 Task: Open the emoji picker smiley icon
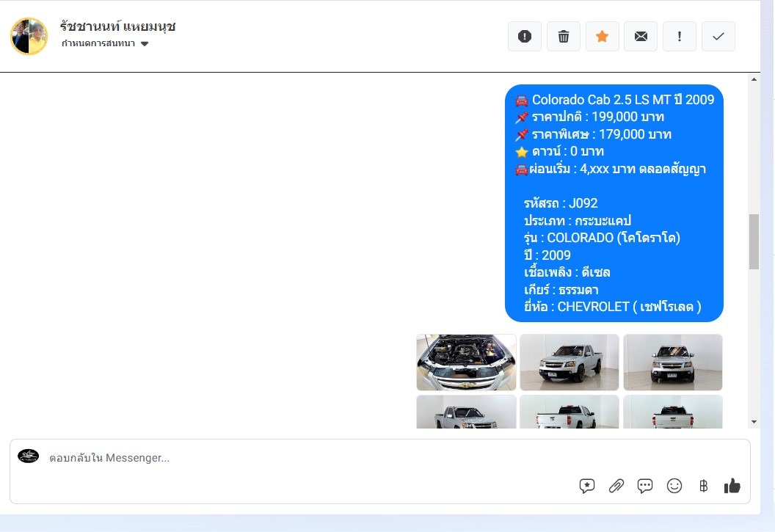tap(674, 486)
